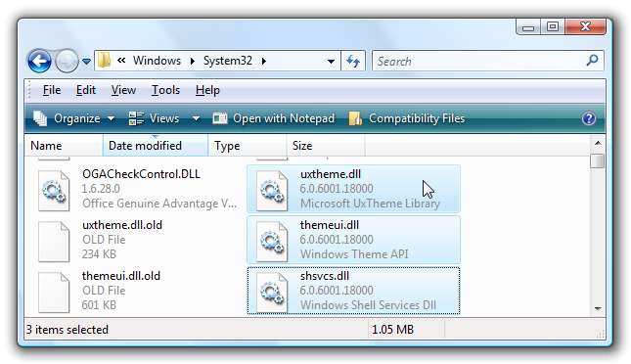The height and width of the screenshot is (364, 631).
Task: Minimize the Explorer window
Action: tap(528, 27)
